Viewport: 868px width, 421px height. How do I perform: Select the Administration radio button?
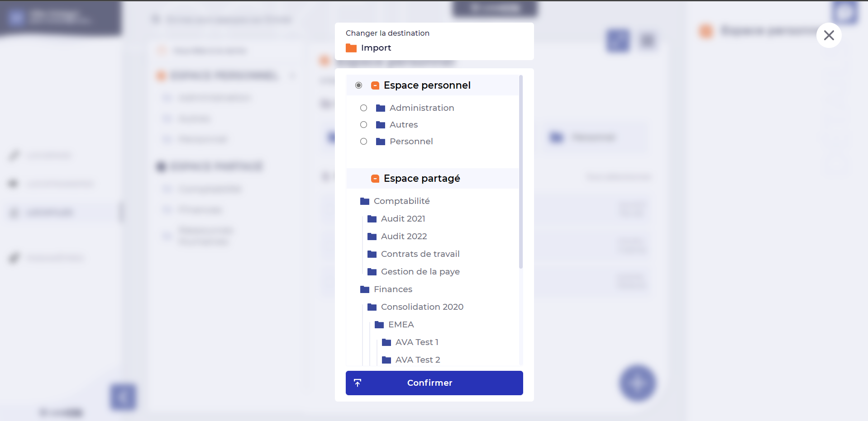tap(363, 108)
